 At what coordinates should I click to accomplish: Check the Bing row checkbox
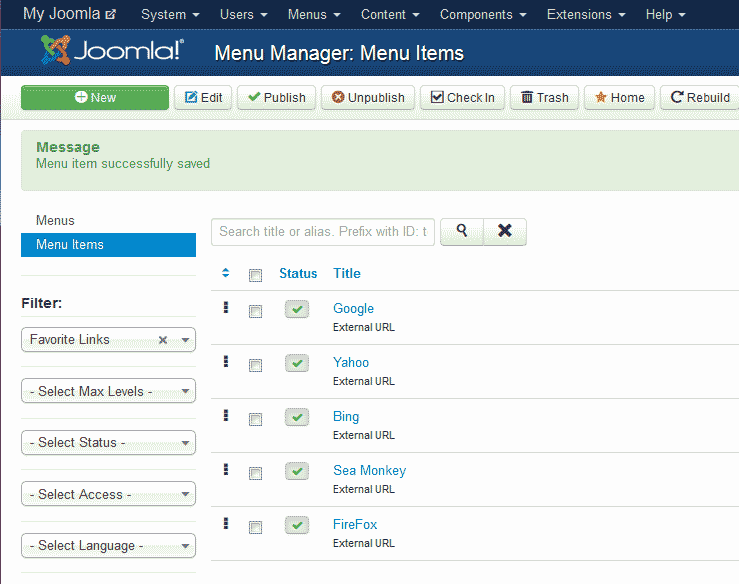(x=255, y=419)
